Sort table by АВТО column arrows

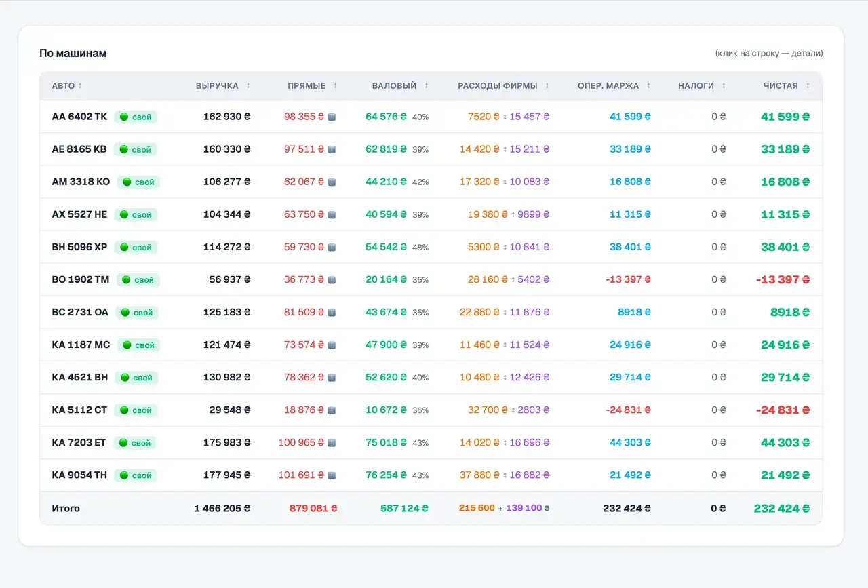coord(80,86)
